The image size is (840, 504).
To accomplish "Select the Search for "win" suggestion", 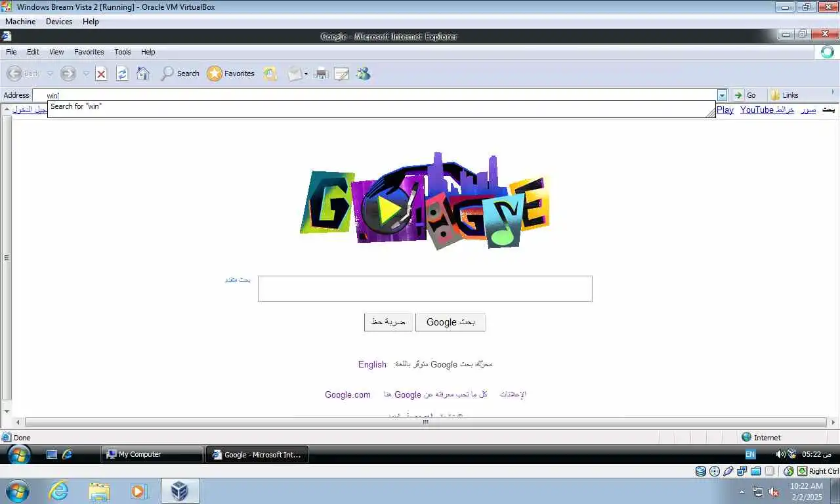I will pyautogui.click(x=381, y=109).
